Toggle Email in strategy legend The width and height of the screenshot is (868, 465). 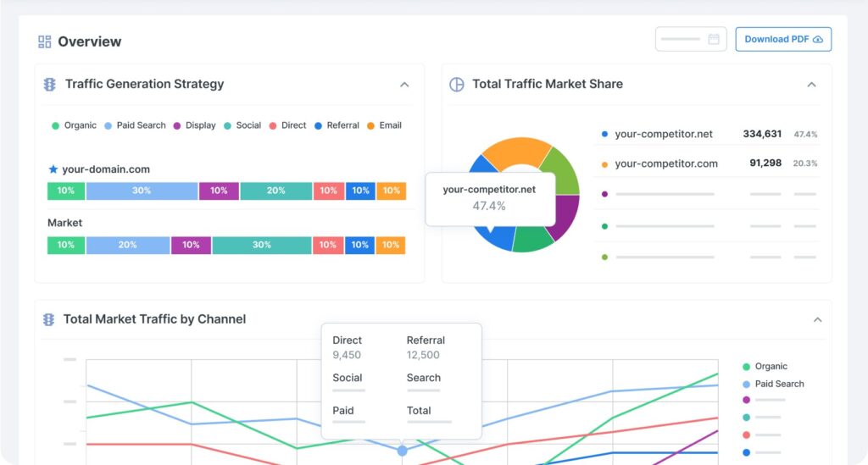click(x=384, y=125)
